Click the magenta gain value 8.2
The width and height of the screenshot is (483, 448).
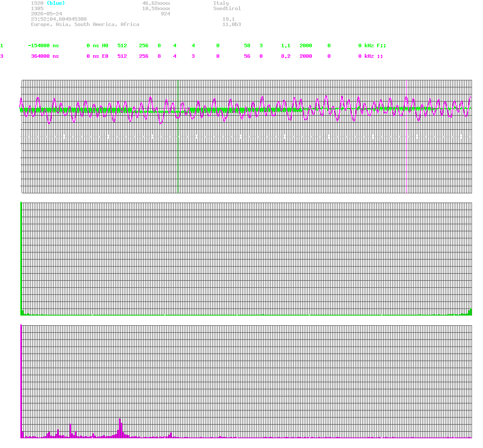point(285,56)
